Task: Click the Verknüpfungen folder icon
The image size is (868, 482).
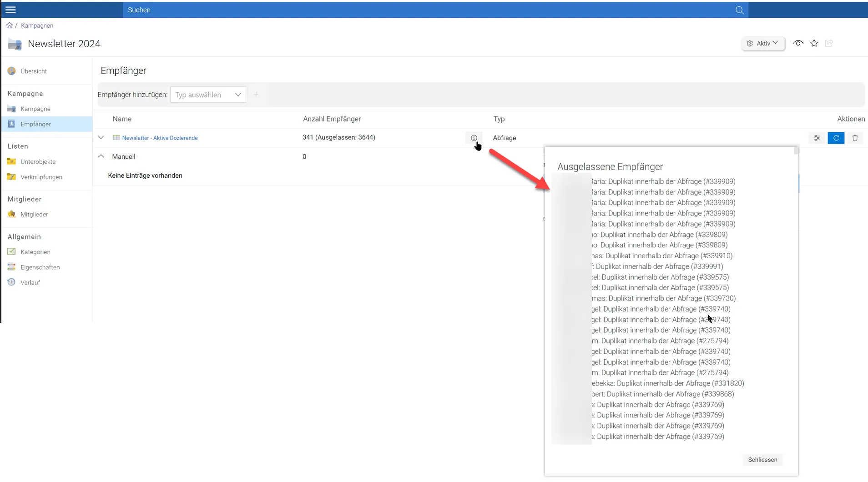Action: tap(11, 177)
